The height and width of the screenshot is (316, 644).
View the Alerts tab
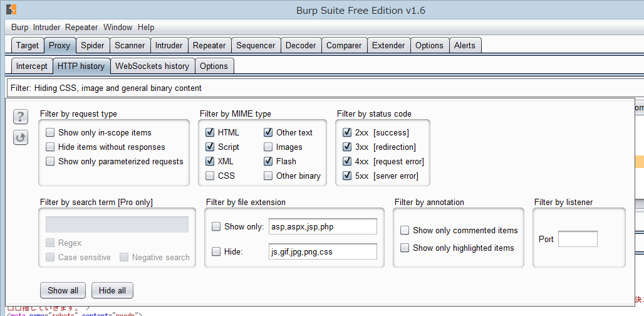point(465,46)
